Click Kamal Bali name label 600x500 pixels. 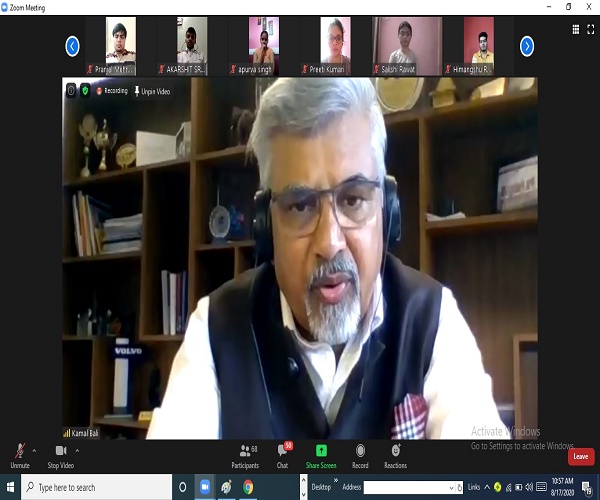pos(85,433)
